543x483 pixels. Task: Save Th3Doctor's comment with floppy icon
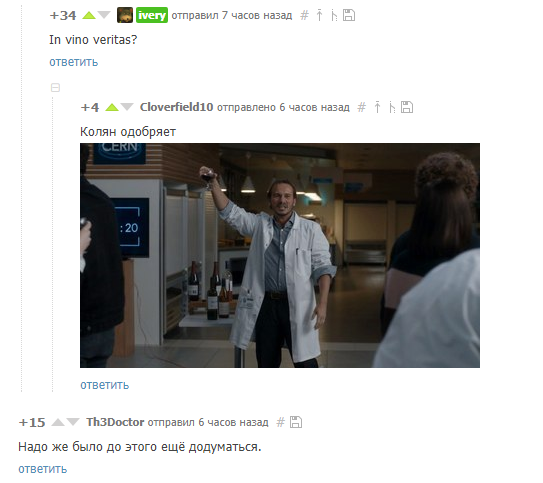[296, 422]
